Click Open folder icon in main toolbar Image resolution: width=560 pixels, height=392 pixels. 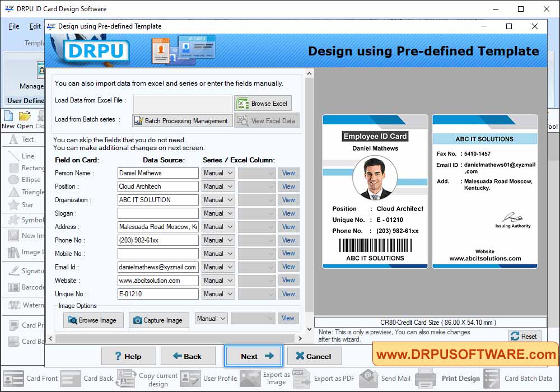coord(25,120)
